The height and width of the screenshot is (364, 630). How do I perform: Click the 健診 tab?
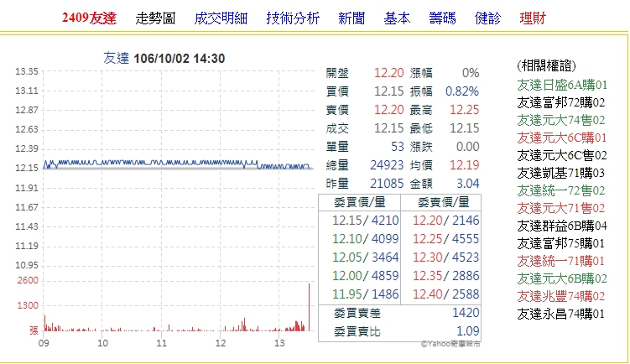point(487,18)
